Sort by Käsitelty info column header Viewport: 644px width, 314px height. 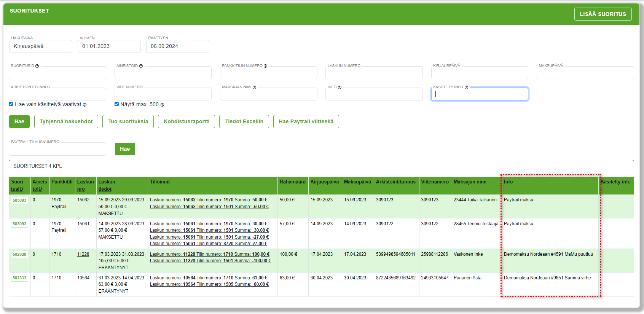click(x=615, y=182)
